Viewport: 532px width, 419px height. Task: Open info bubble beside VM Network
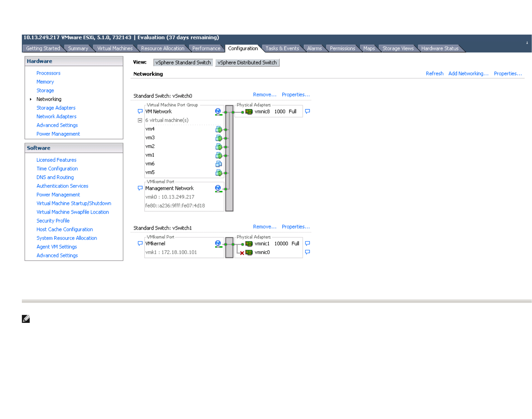point(140,111)
